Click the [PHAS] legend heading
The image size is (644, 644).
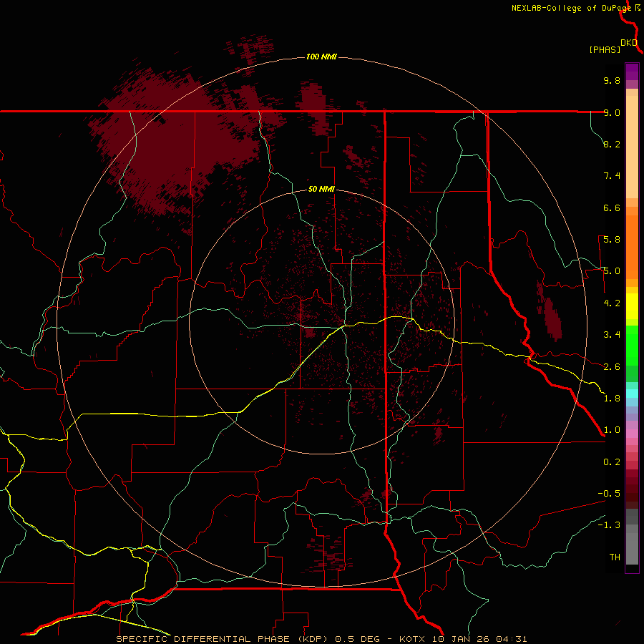(605, 50)
